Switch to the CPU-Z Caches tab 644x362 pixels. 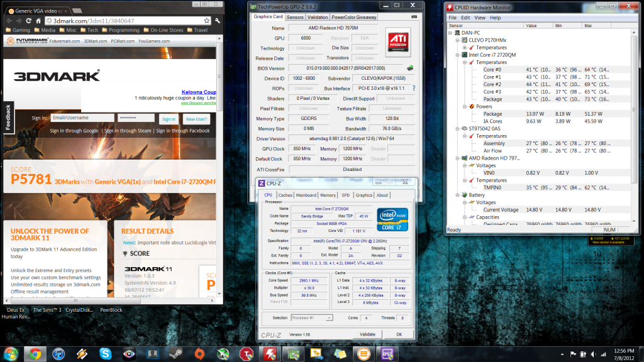click(x=285, y=195)
